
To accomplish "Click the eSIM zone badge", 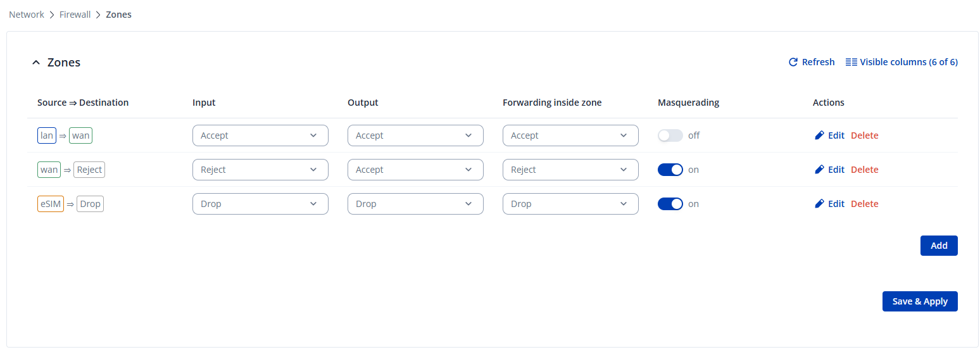I will pos(51,204).
